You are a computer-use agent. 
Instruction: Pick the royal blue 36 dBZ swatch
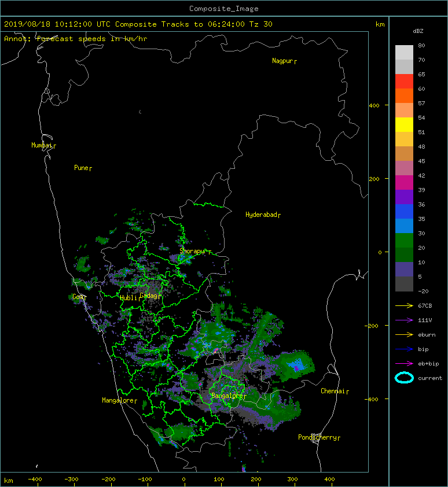tap(404, 212)
